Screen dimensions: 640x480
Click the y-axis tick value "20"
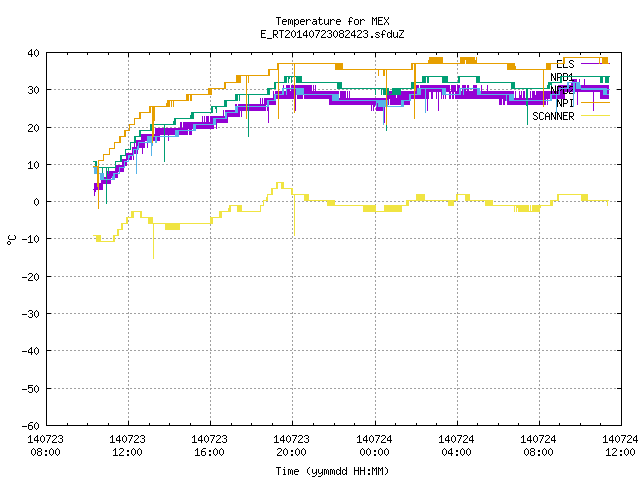pyautogui.click(x=33, y=128)
